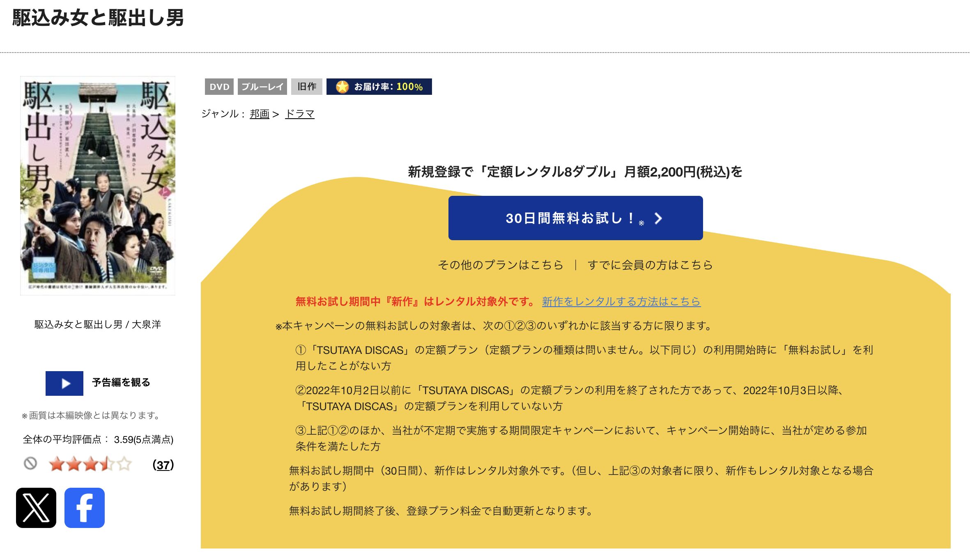The height and width of the screenshot is (560, 970).
Task: Open the すでに会員の方はこちら link
Action: point(650,265)
